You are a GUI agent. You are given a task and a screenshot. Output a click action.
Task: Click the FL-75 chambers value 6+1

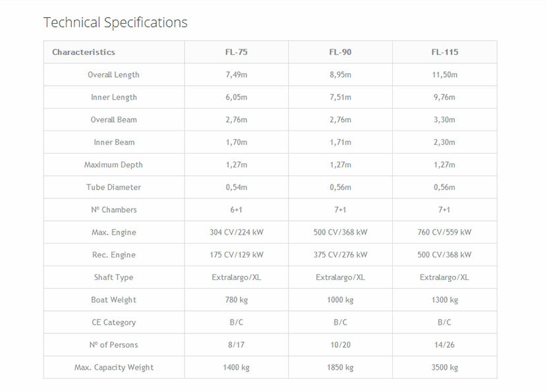point(236,210)
